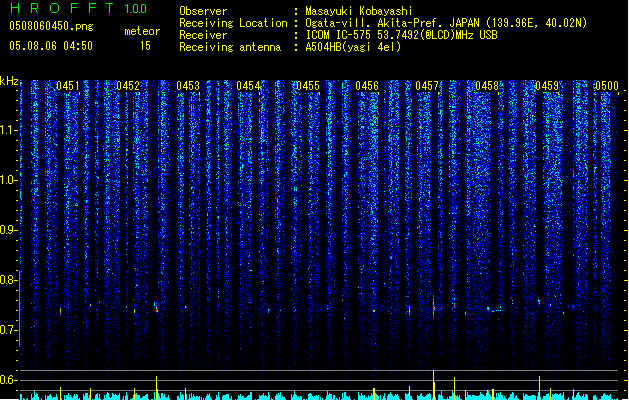Click the Ogata-vill. Akita-Pref. JAPAN location text
This screenshot has width=629, height=400.
446,23
